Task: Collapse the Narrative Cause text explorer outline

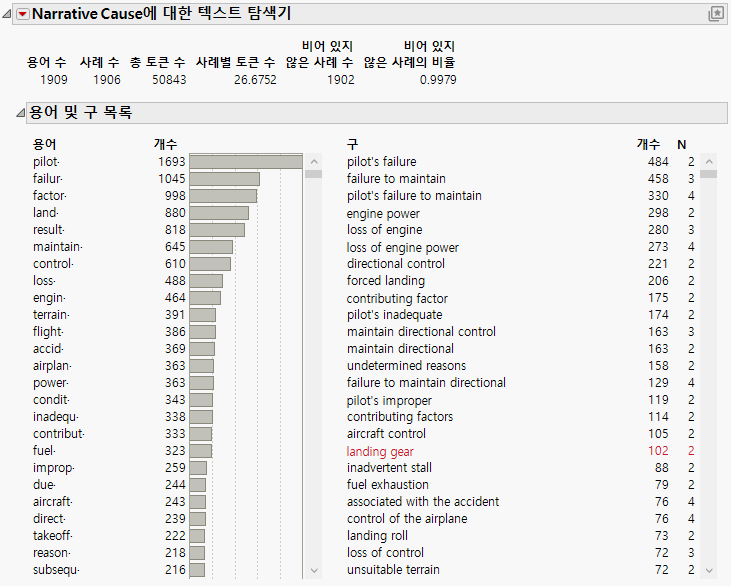Action: (x=7, y=14)
